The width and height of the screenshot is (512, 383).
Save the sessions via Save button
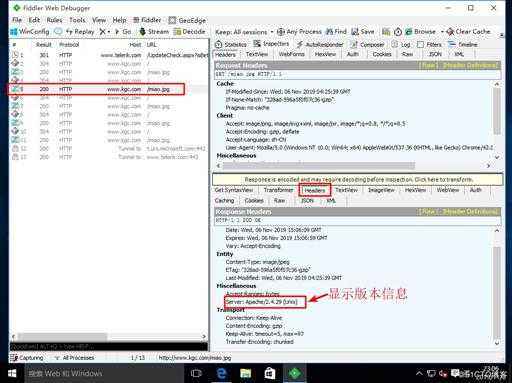(x=363, y=32)
